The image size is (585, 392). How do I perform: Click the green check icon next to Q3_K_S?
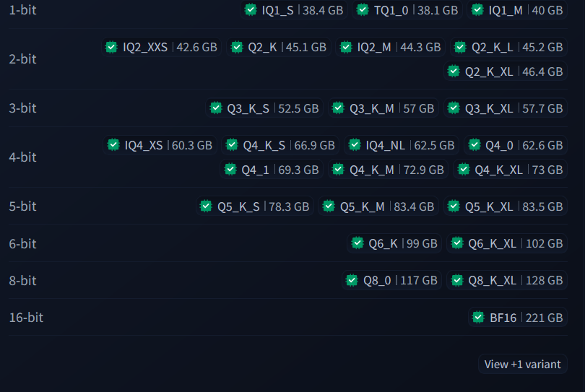click(x=216, y=108)
